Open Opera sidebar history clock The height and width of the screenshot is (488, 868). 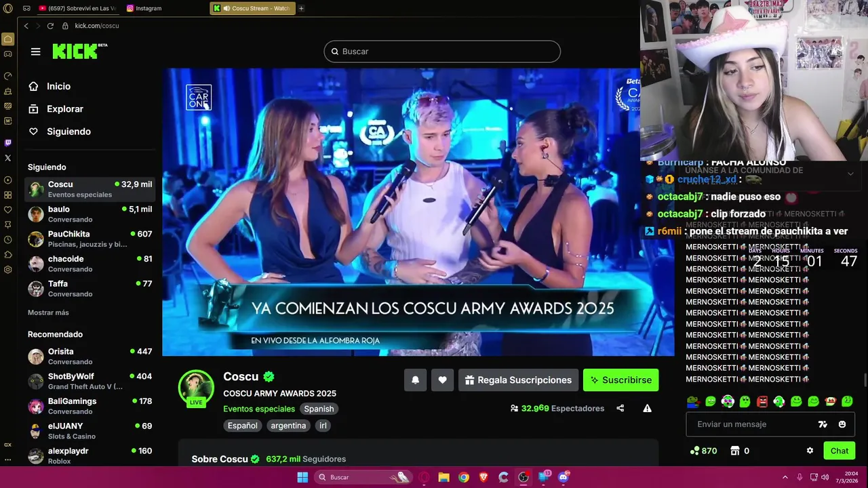pyautogui.click(x=8, y=239)
